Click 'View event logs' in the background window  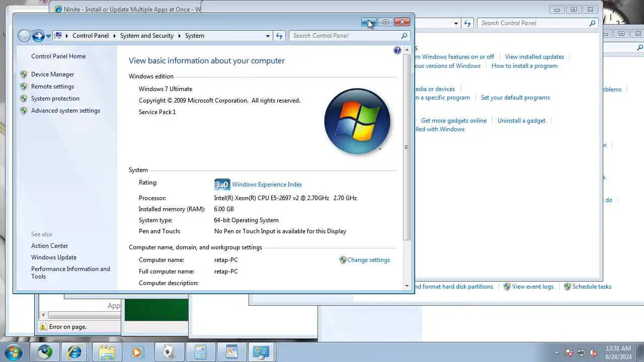pos(533,287)
